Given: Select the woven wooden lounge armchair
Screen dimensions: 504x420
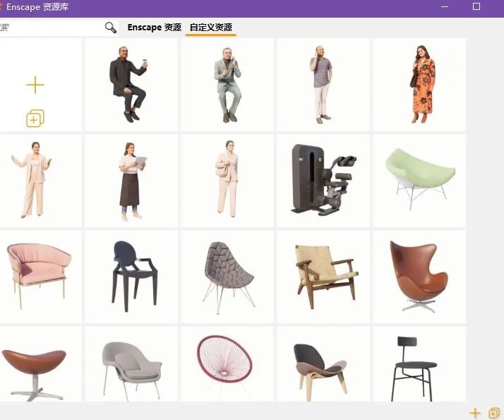Looking at the screenshot, I should 323,277.
